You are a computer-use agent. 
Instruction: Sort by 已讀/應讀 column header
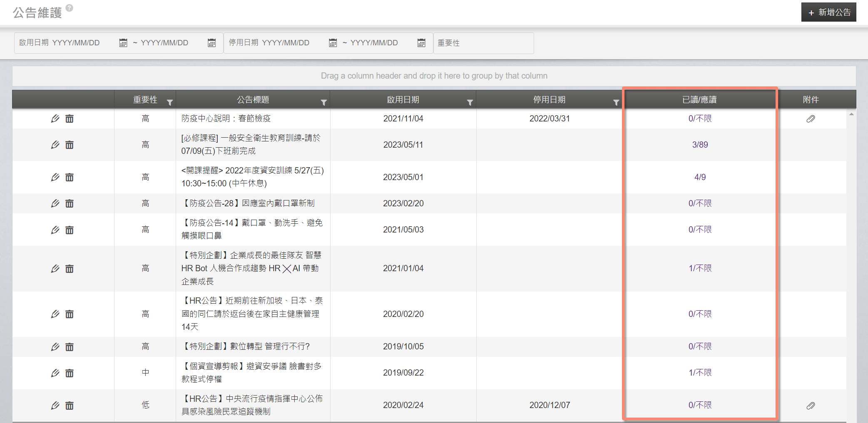tap(699, 100)
